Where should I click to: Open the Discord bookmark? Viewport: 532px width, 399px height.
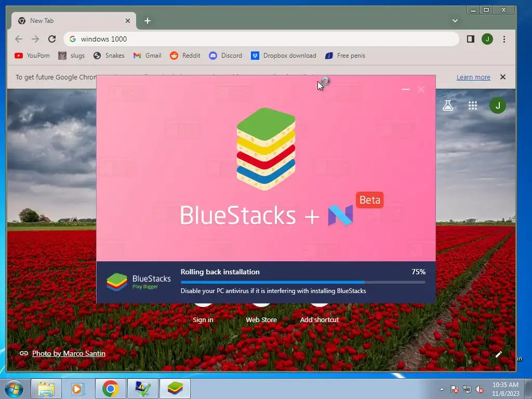point(225,56)
